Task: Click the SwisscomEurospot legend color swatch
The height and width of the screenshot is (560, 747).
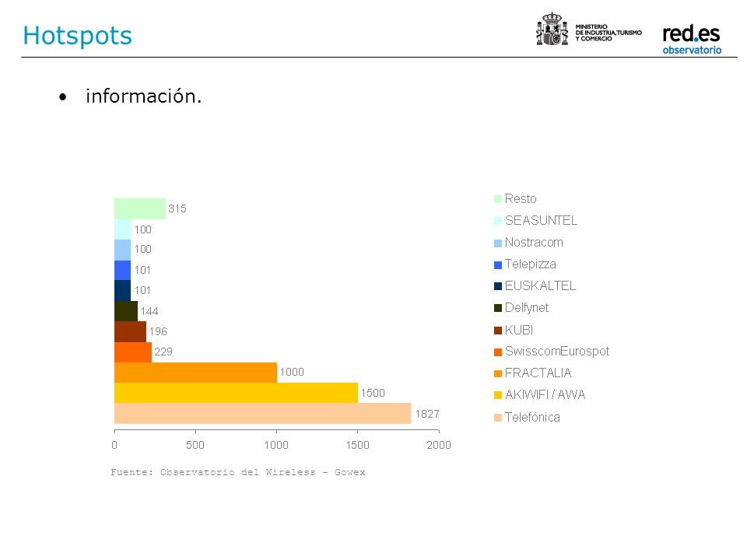Action: tap(498, 352)
